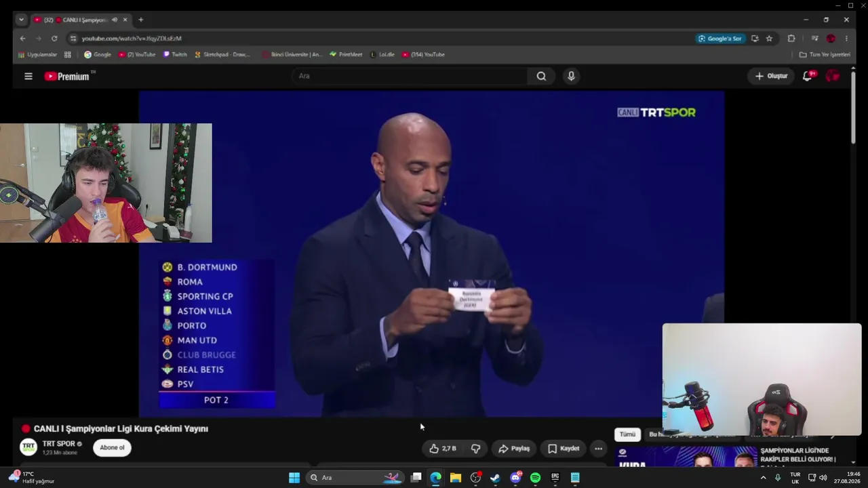
Task: Open the Chrome apps grid shortcut
Action: point(67,55)
